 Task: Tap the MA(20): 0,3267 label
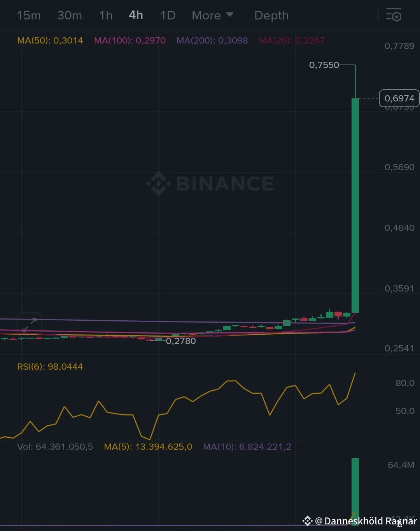[x=292, y=40]
